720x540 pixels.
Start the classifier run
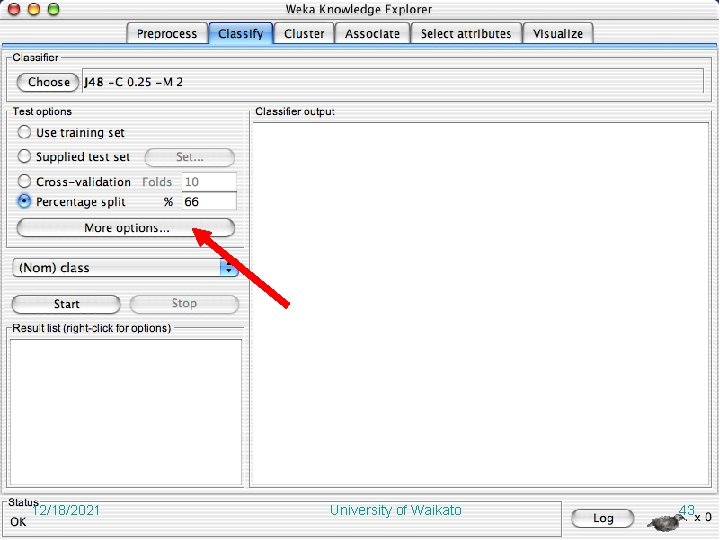point(66,304)
